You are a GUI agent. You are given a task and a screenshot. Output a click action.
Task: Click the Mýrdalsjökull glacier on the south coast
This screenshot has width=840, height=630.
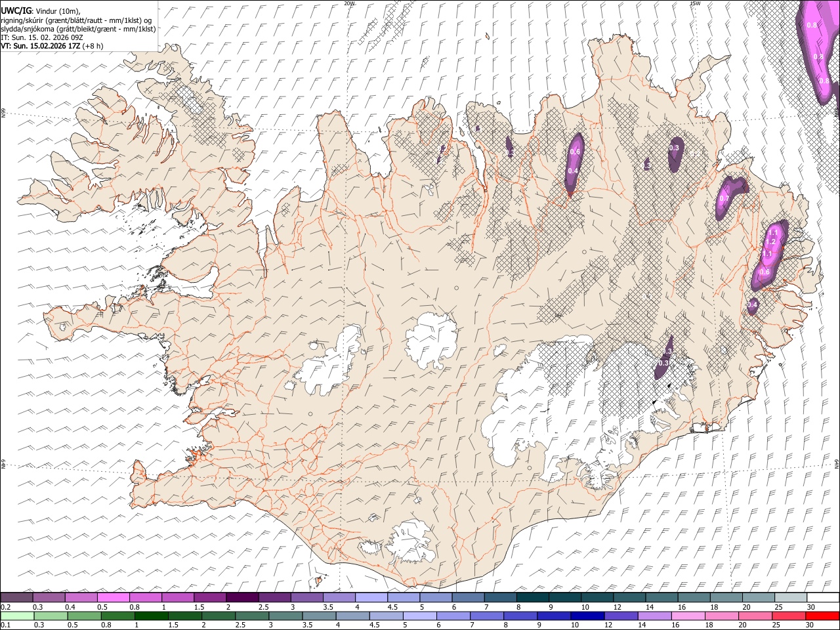coord(409,542)
